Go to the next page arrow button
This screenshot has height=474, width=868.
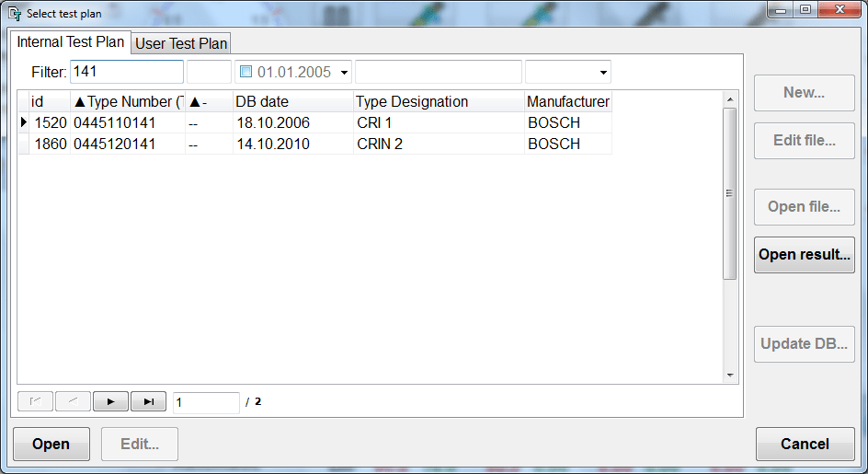click(x=110, y=401)
